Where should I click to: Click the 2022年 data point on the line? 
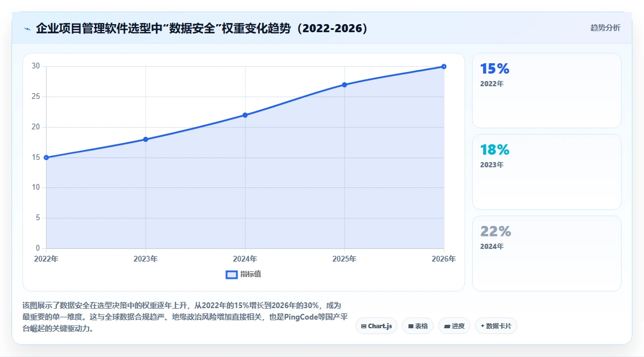pyautogui.click(x=47, y=158)
